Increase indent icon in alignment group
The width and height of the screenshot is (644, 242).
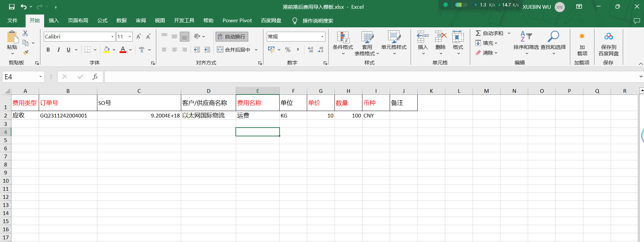click(x=207, y=50)
